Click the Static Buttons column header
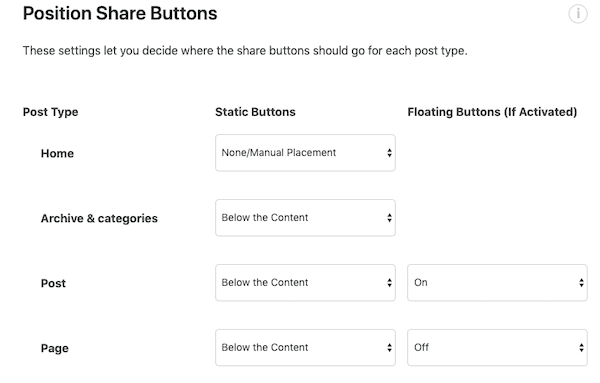This screenshot has width=600, height=383. [x=255, y=112]
